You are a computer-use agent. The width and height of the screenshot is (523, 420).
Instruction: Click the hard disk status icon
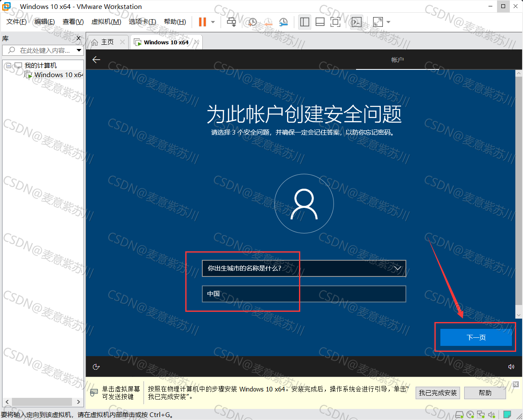point(459,414)
